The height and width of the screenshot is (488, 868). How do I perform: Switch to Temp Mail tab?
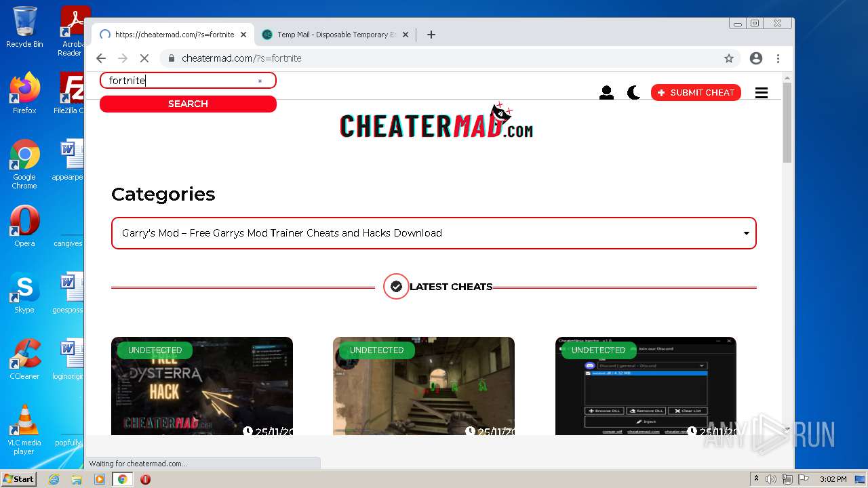[336, 35]
